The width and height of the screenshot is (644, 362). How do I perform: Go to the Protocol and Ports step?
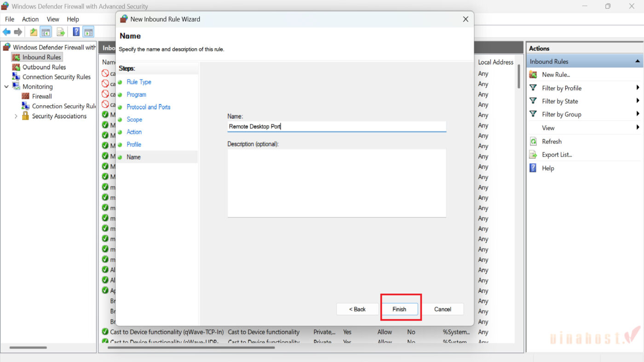pyautogui.click(x=149, y=107)
